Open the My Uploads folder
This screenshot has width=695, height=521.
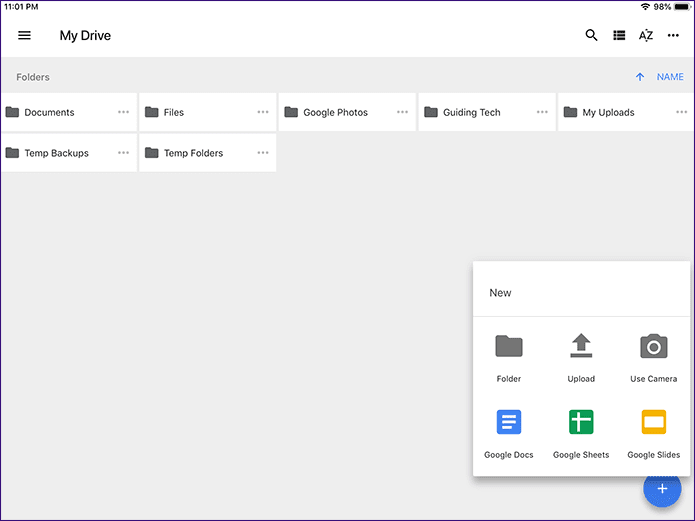tap(626, 112)
